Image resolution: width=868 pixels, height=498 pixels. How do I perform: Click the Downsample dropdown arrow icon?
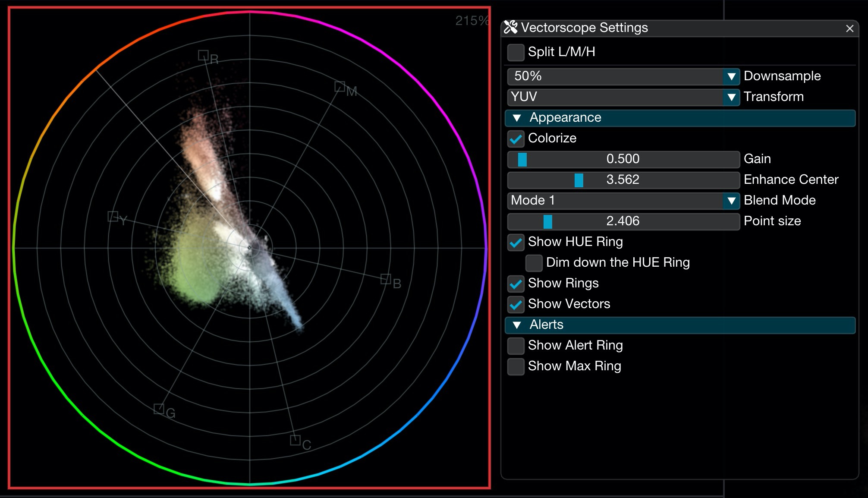[731, 77]
